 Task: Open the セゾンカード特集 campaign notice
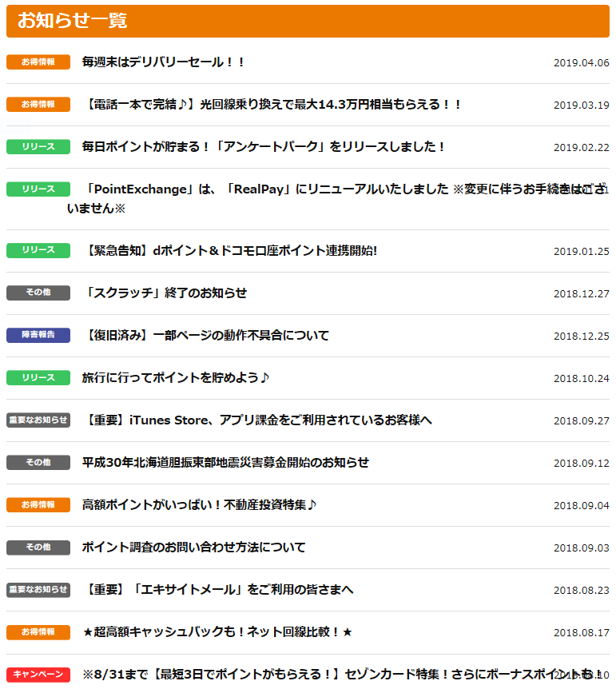pos(343,675)
